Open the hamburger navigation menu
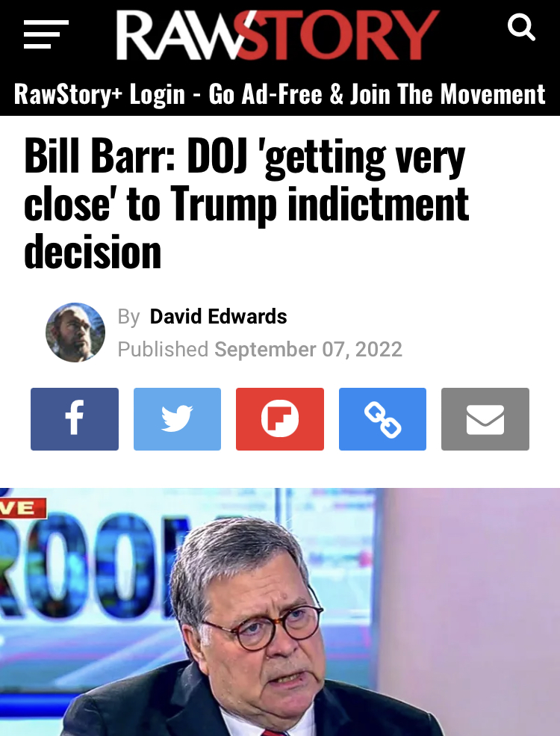This screenshot has width=560, height=736. pos(46,34)
